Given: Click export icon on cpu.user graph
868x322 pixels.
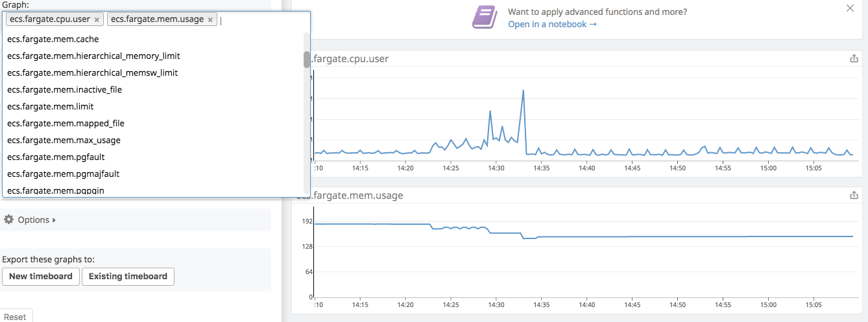Looking at the screenshot, I should click(854, 58).
